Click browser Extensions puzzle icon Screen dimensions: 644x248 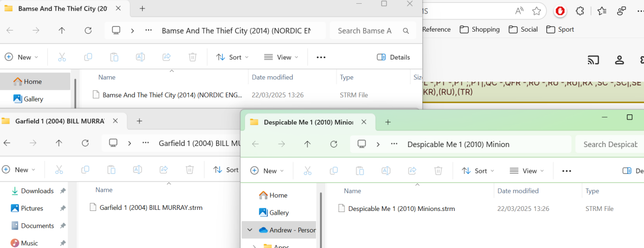point(580,11)
